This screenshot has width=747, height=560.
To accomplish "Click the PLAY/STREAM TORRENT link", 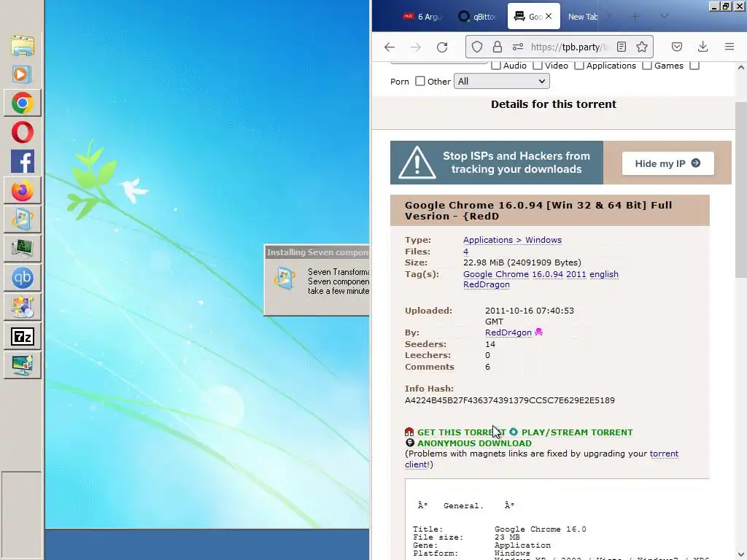I will [x=577, y=432].
